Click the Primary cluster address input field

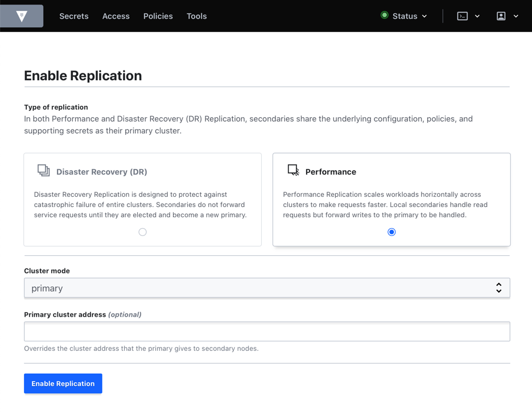[267, 332]
